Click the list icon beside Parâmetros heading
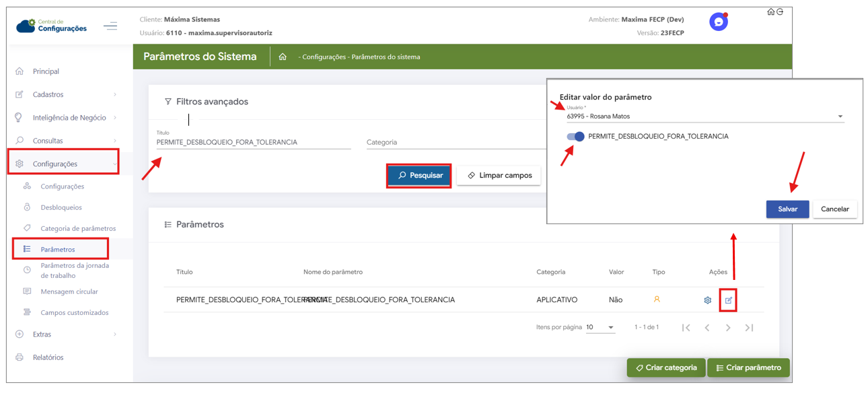This screenshot has height=395, width=868. coord(168,224)
